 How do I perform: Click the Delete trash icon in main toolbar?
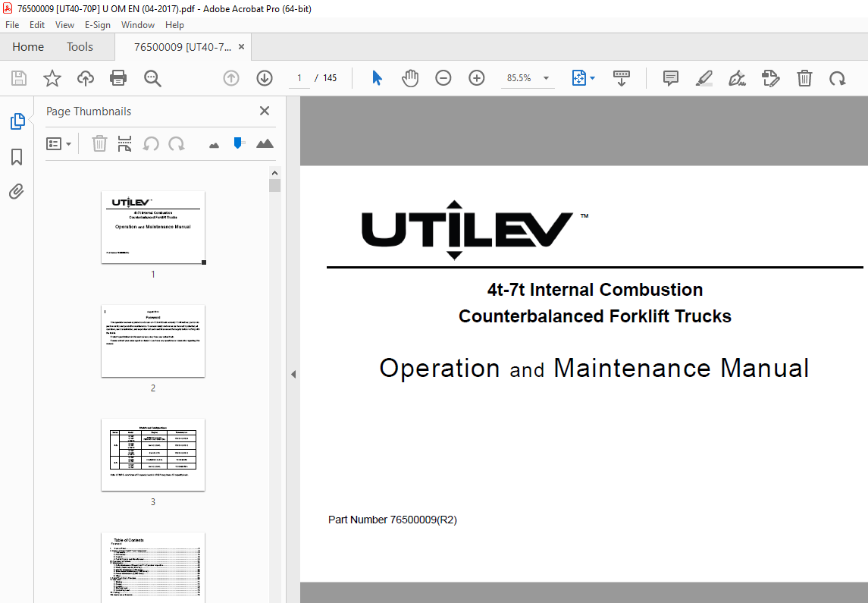tap(804, 78)
